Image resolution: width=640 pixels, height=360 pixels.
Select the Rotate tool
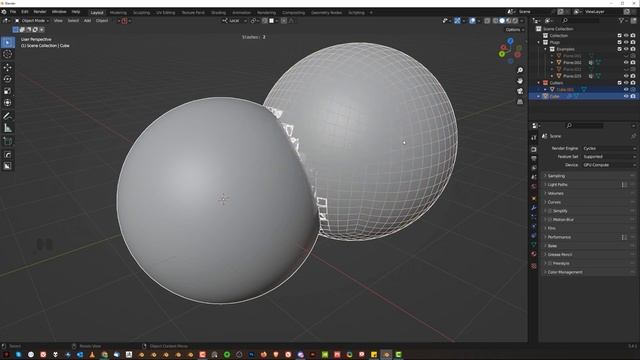click(8, 79)
